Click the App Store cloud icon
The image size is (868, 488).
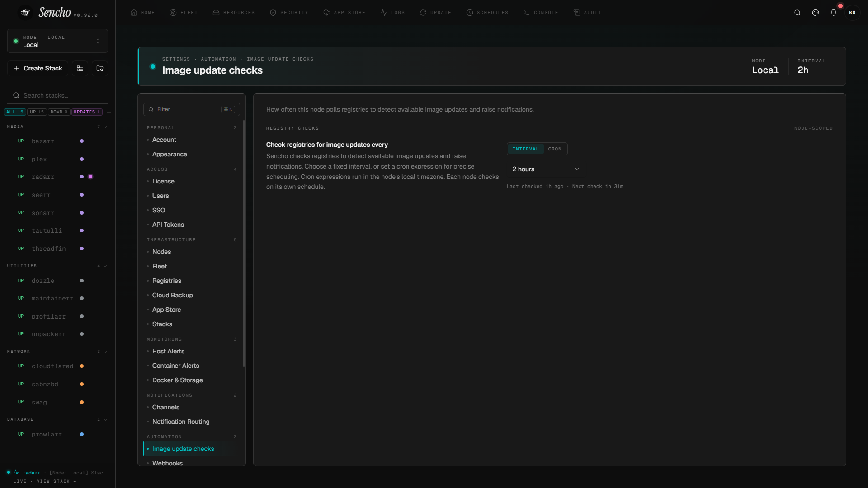coord(327,13)
